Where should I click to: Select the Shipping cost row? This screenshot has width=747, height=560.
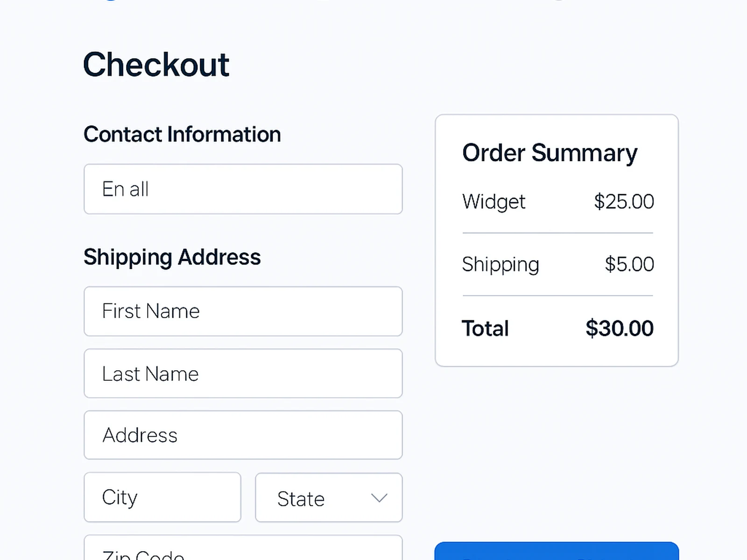[501, 264]
